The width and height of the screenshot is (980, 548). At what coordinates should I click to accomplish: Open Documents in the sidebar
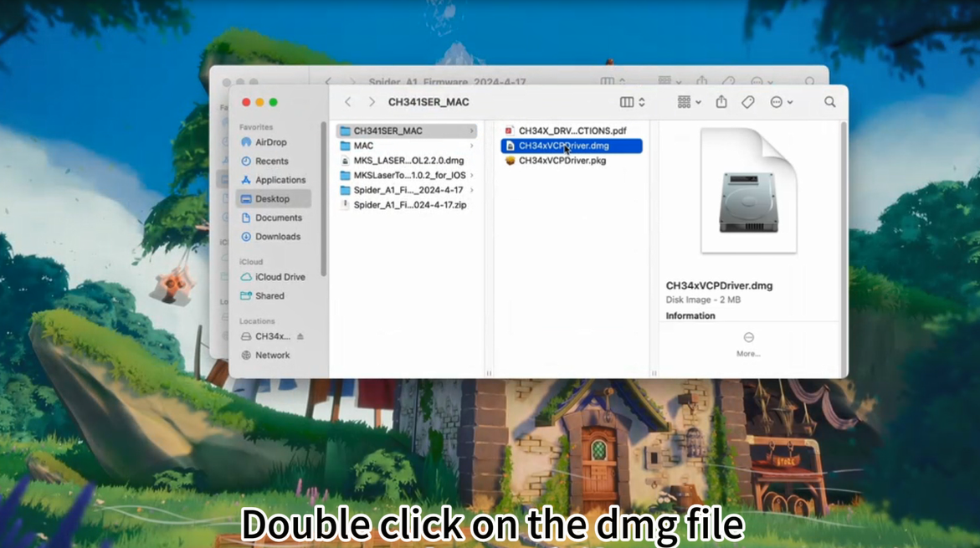pos(274,218)
